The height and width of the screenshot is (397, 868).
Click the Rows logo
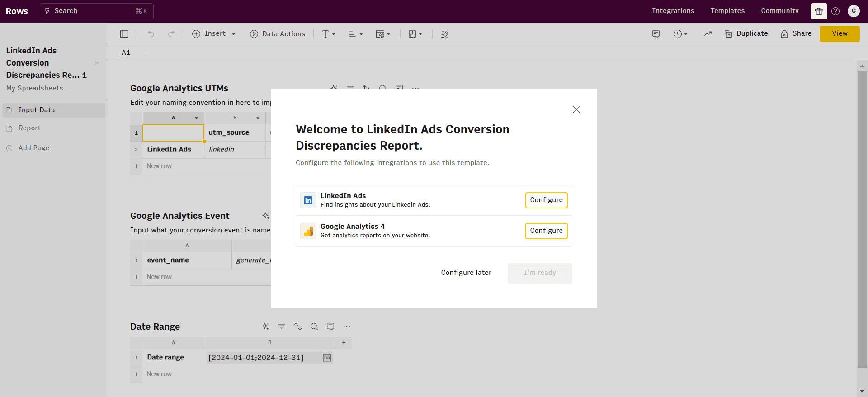[17, 11]
